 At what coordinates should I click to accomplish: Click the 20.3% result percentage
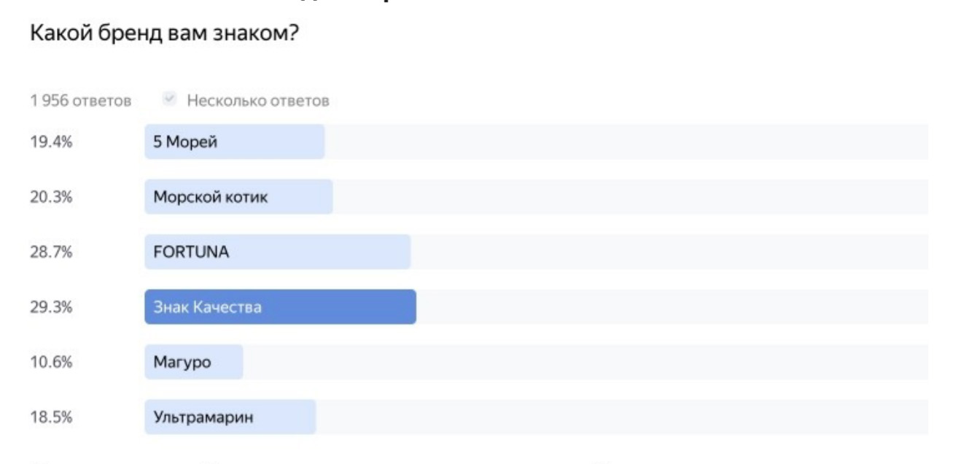tap(51, 197)
